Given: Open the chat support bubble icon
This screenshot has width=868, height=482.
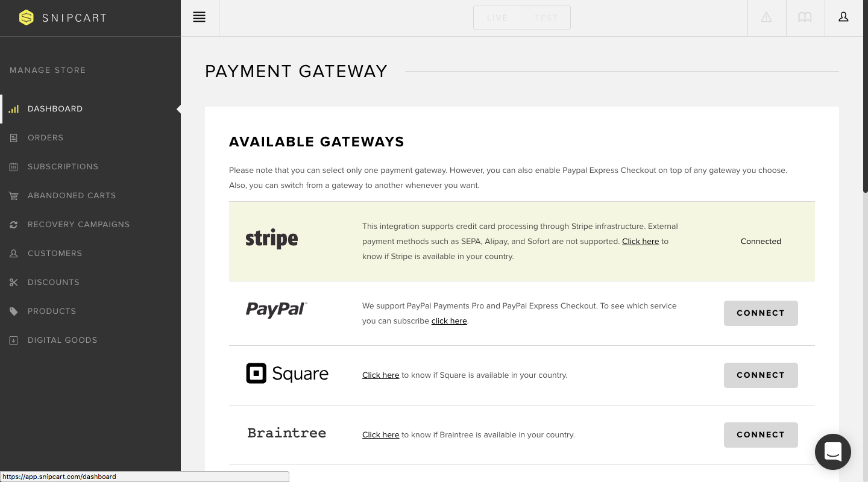Looking at the screenshot, I should pyautogui.click(x=832, y=451).
